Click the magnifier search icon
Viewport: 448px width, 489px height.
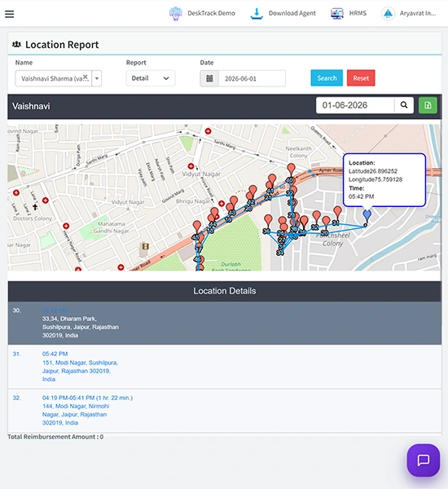pos(404,105)
